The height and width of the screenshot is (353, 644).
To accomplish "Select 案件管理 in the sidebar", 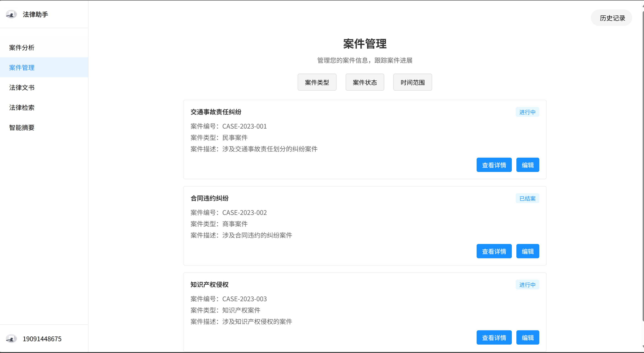I will tap(22, 67).
